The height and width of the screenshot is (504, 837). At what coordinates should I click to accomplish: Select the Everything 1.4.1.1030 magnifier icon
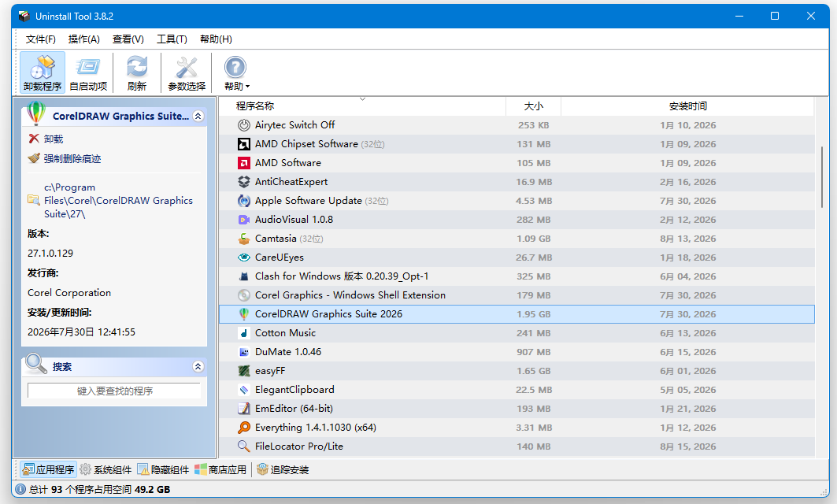(244, 427)
